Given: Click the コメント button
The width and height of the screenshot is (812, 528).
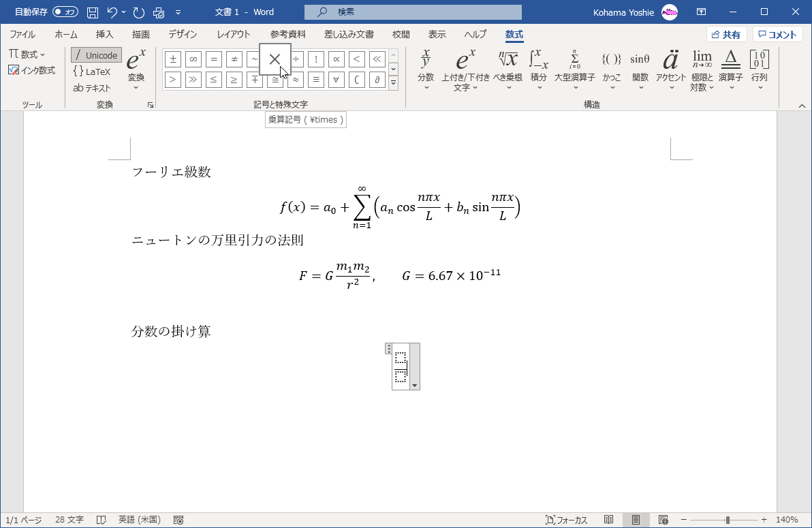Looking at the screenshot, I should [777, 35].
